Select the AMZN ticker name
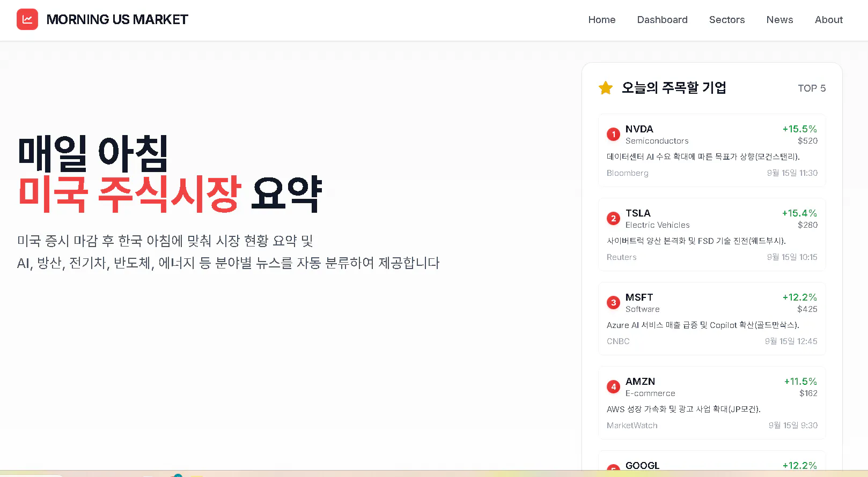This screenshot has height=477, width=868. (x=640, y=382)
